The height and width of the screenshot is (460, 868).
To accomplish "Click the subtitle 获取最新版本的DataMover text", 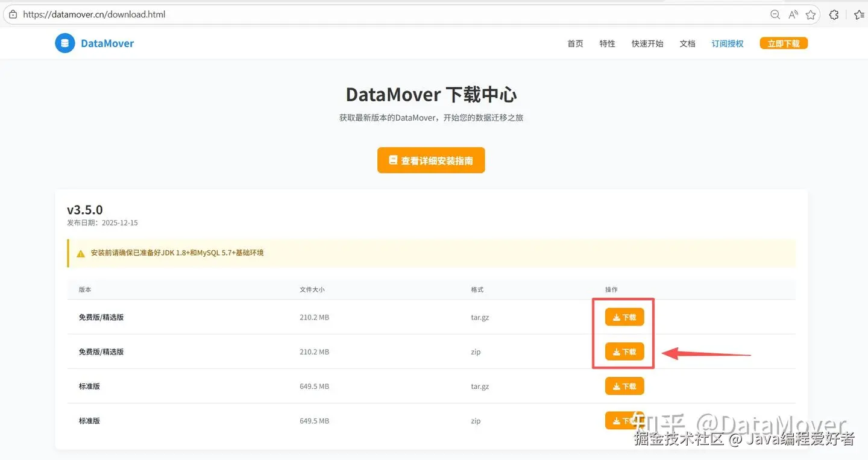I will (431, 118).
